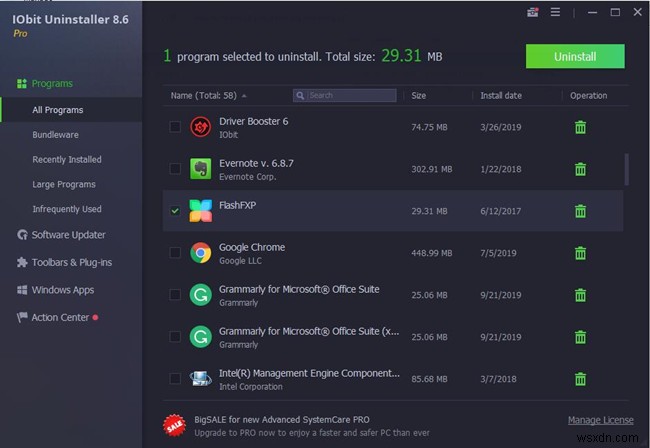Open Toolbars & Plug-ins section

pyautogui.click(x=72, y=262)
